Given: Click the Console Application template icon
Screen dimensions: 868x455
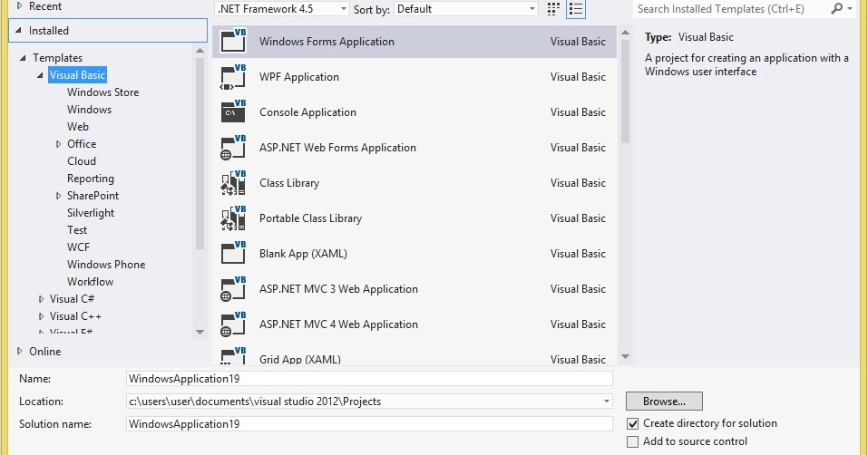Looking at the screenshot, I should click(x=233, y=112).
